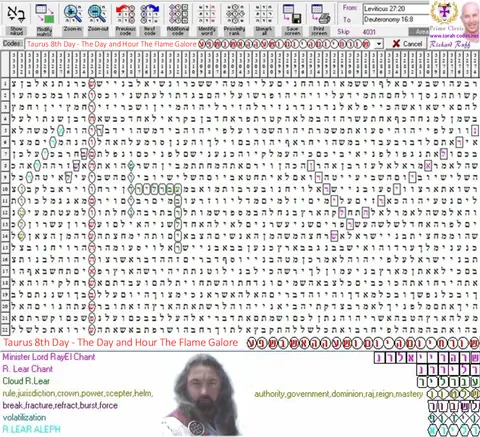Open the Modify matrix tool
The height and width of the screenshot is (437, 480).
[x=44, y=14]
